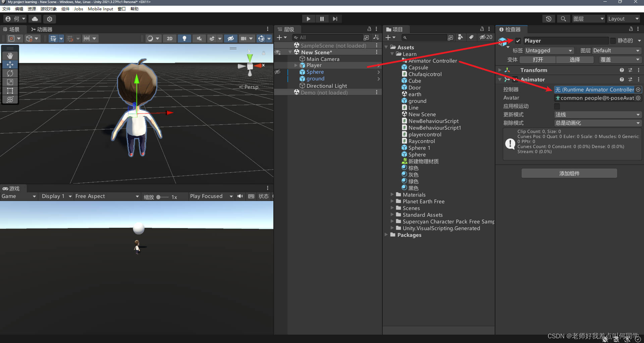Toggle 2D scene view mode
Image resolution: width=644 pixels, height=343 pixels.
click(170, 39)
